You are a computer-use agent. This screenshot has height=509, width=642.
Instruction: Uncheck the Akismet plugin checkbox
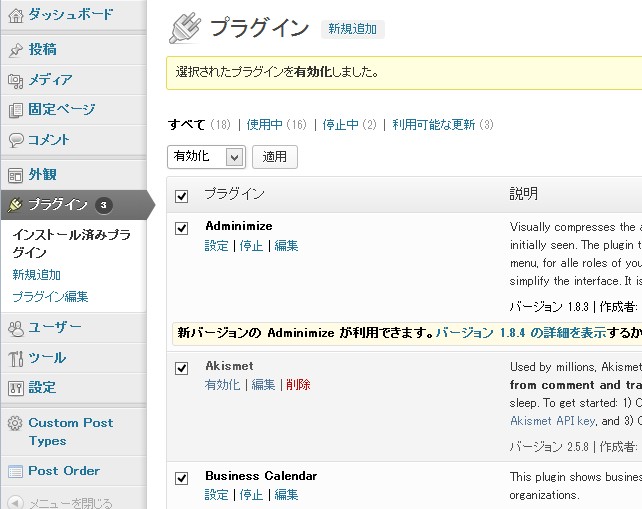tap(181, 368)
